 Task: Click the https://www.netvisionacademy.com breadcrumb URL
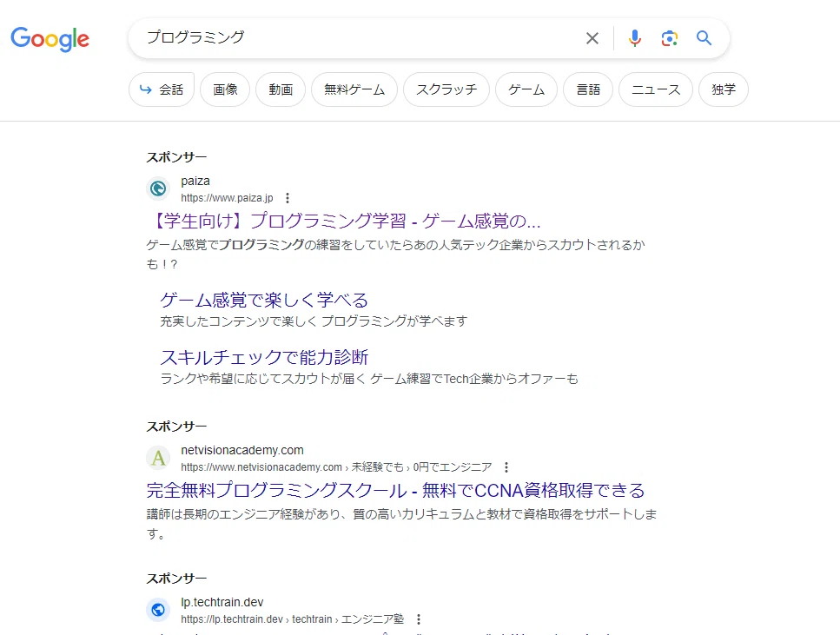[x=336, y=467]
